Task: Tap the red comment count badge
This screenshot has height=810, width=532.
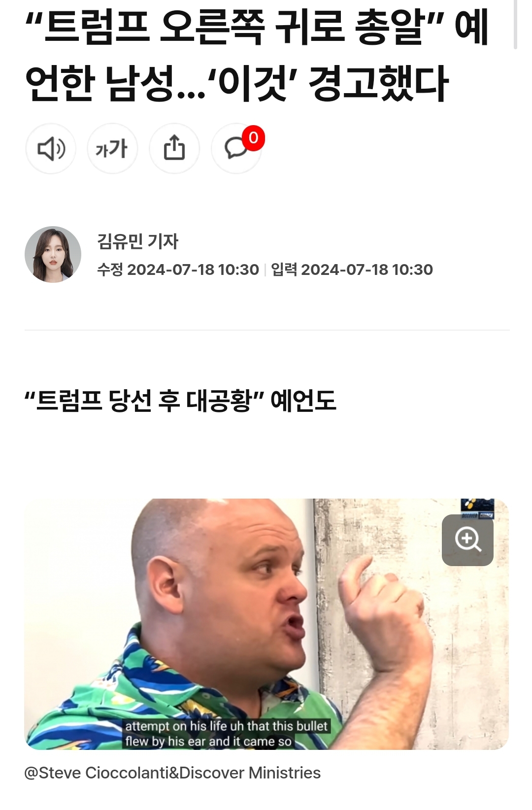Action: (253, 138)
